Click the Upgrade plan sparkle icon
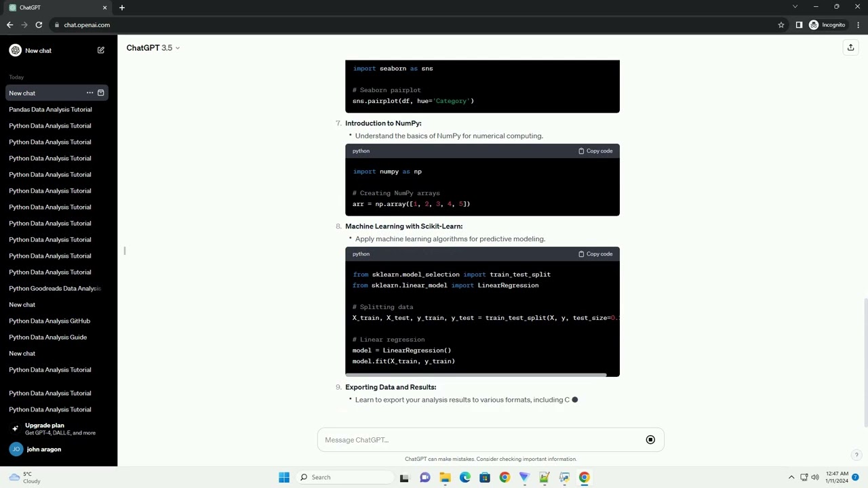This screenshot has width=868, height=488. (15, 428)
